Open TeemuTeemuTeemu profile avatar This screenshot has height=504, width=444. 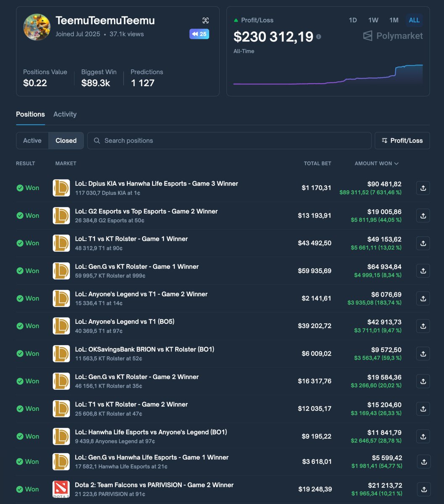point(37,27)
